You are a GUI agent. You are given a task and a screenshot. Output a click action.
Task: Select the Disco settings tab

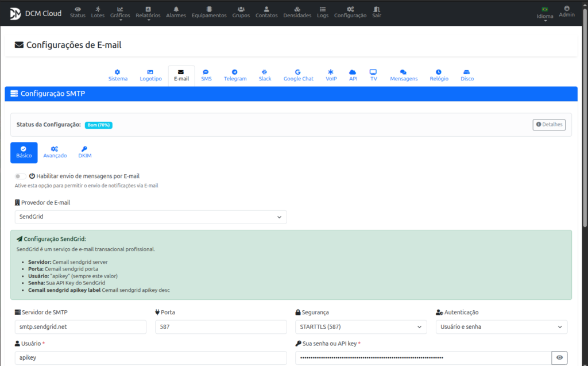click(467, 75)
